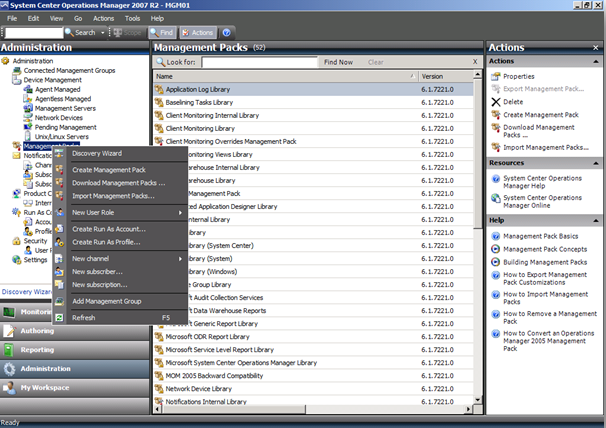606x428 pixels.
Task: Expand New User Role submenu arrow
Action: point(180,213)
